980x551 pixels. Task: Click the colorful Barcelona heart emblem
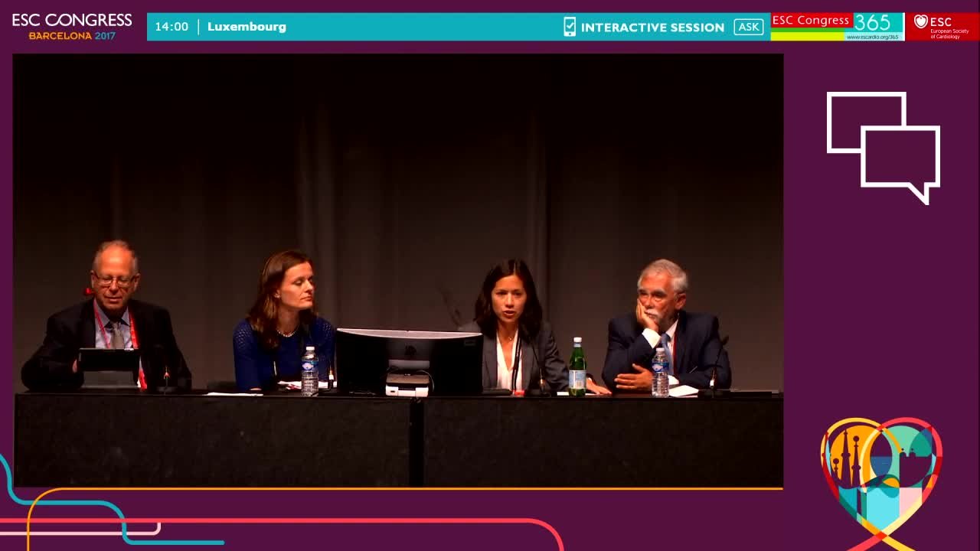click(x=881, y=482)
